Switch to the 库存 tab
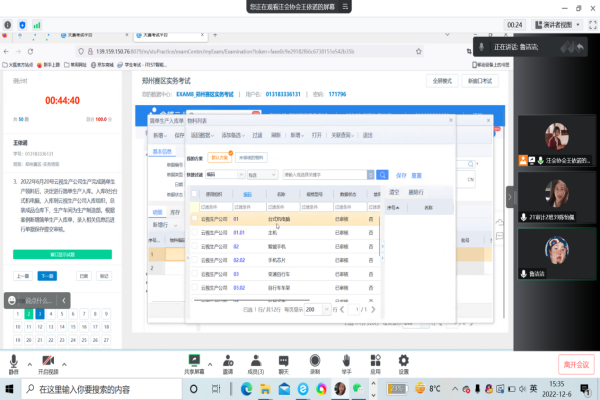 [174, 212]
